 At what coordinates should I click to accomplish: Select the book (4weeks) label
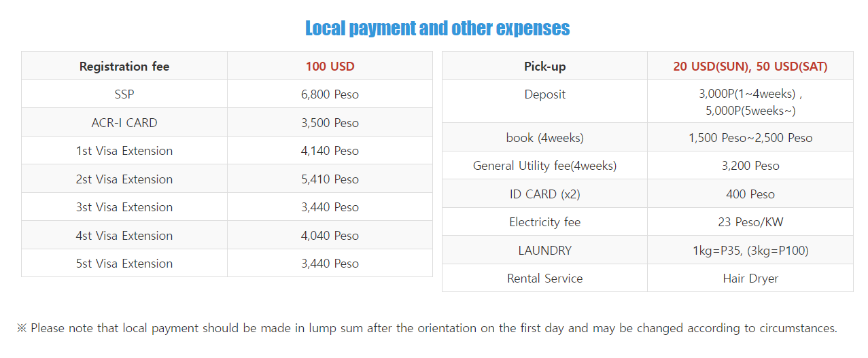(x=544, y=138)
